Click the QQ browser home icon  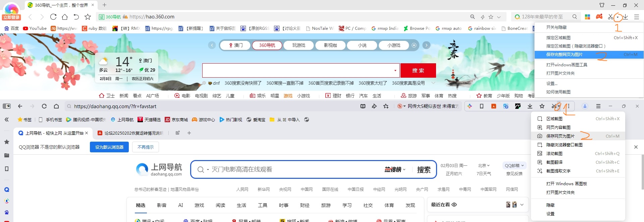pos(56,106)
